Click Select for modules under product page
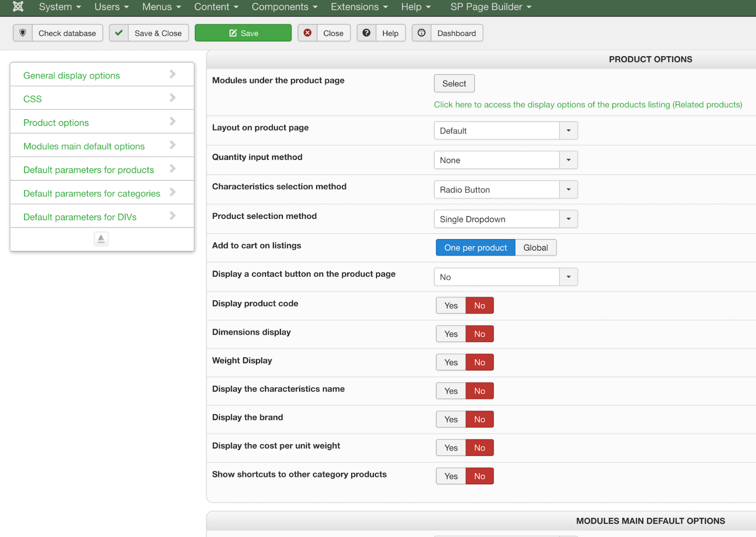Screen dimensions: 756x537 tap(454, 84)
